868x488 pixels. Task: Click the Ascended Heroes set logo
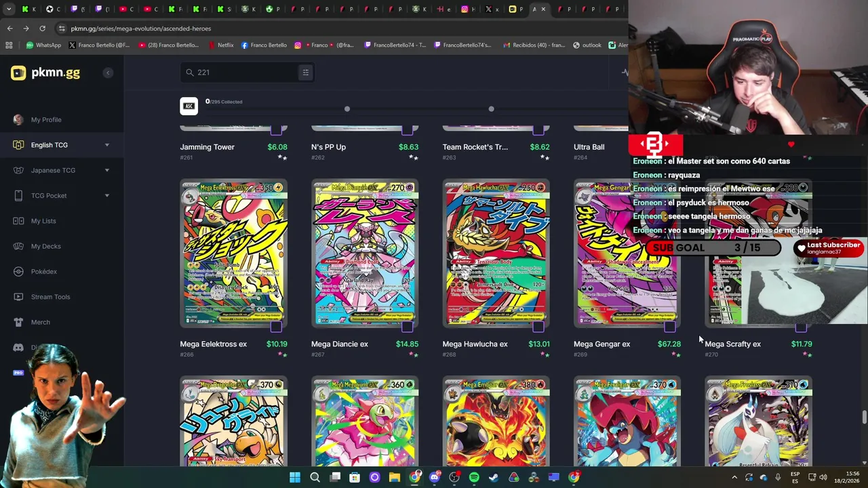189,106
